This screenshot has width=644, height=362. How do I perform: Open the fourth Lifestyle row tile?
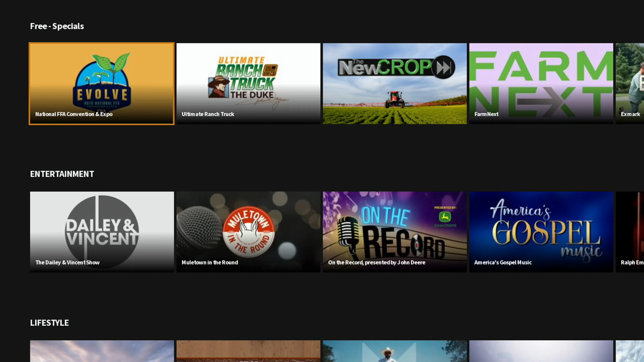tap(541, 351)
